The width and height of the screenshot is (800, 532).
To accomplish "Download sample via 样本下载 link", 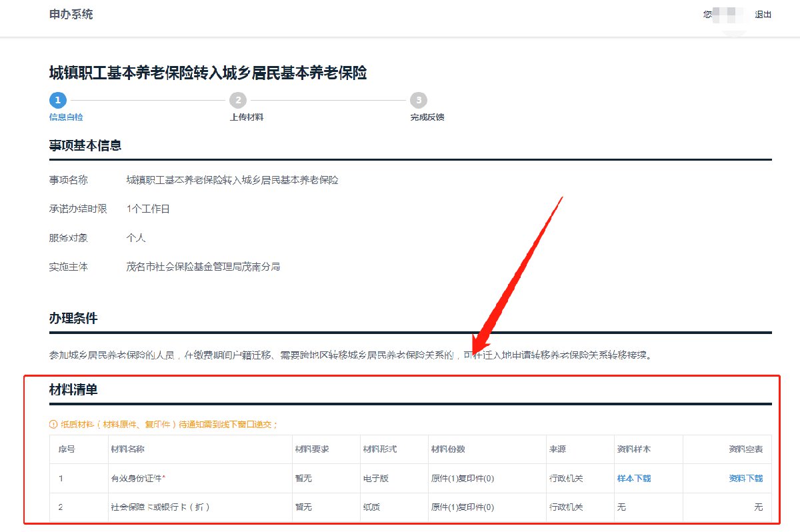I will [x=633, y=478].
